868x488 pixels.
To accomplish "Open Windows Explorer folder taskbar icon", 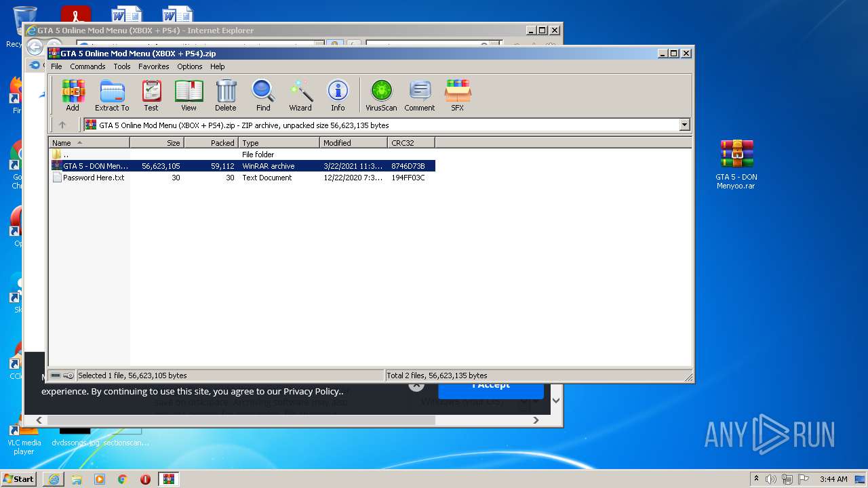I will tap(77, 479).
